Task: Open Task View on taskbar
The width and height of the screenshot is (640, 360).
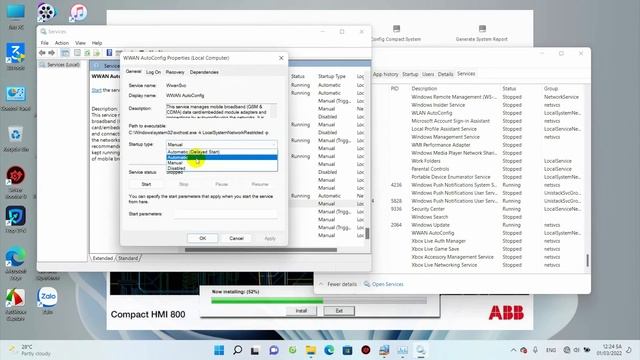Action: (255, 350)
